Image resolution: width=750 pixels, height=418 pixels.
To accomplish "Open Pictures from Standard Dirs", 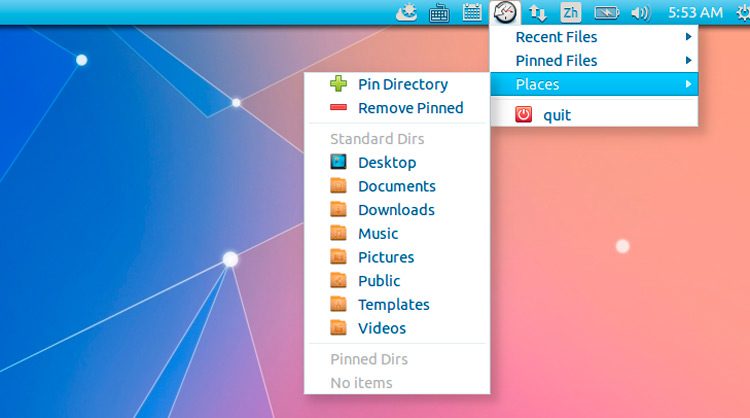I will 397,257.
